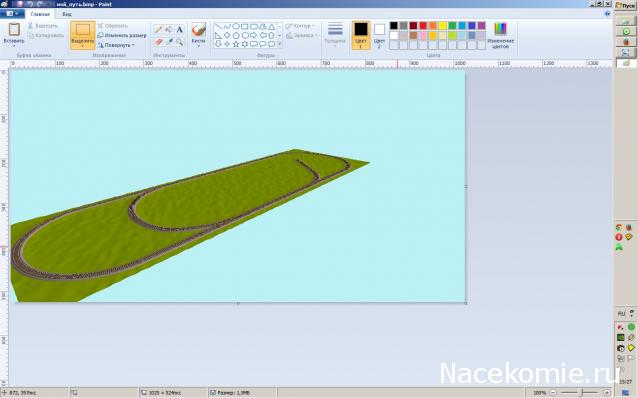Select the Eraser tool
Image resolution: width=638 pixels, height=398 pixels.
pos(158,41)
